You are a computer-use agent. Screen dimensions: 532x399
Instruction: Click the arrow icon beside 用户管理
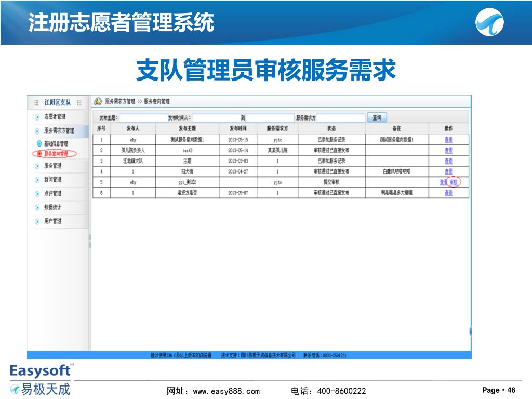(37, 221)
